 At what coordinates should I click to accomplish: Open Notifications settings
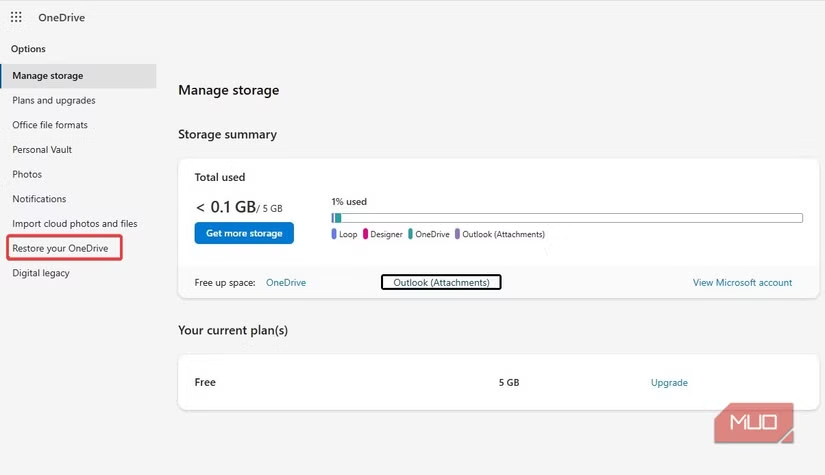click(x=39, y=199)
